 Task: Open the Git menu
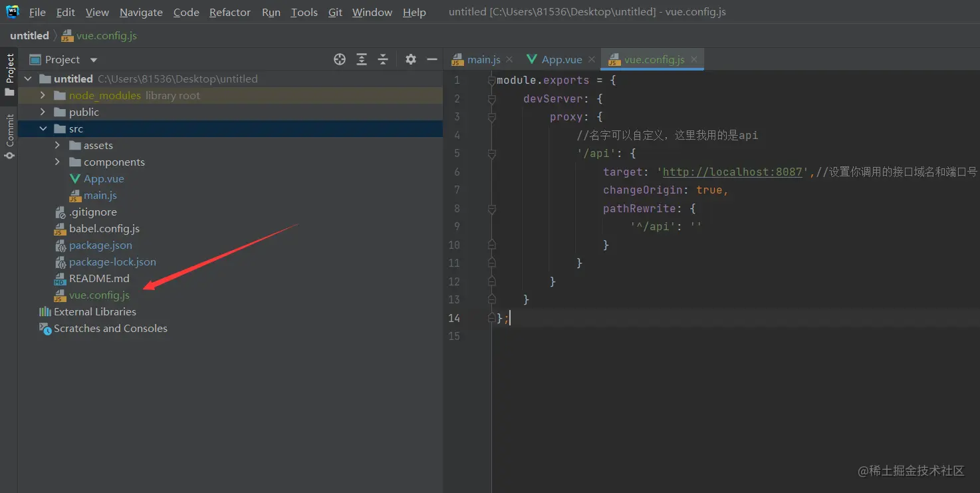[335, 12]
